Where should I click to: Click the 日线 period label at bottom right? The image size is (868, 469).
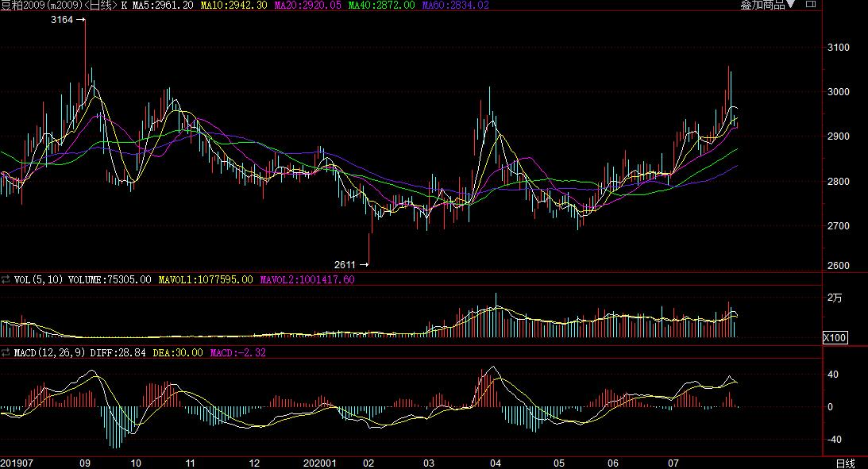(845, 463)
